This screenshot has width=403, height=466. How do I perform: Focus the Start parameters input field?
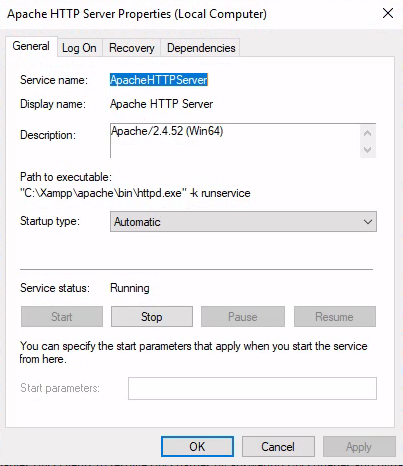(x=252, y=388)
